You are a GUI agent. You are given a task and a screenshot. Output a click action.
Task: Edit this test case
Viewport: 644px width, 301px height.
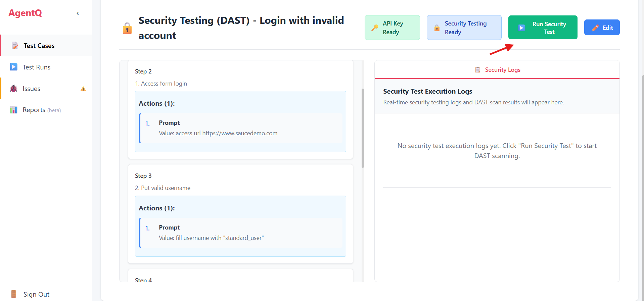602,28
